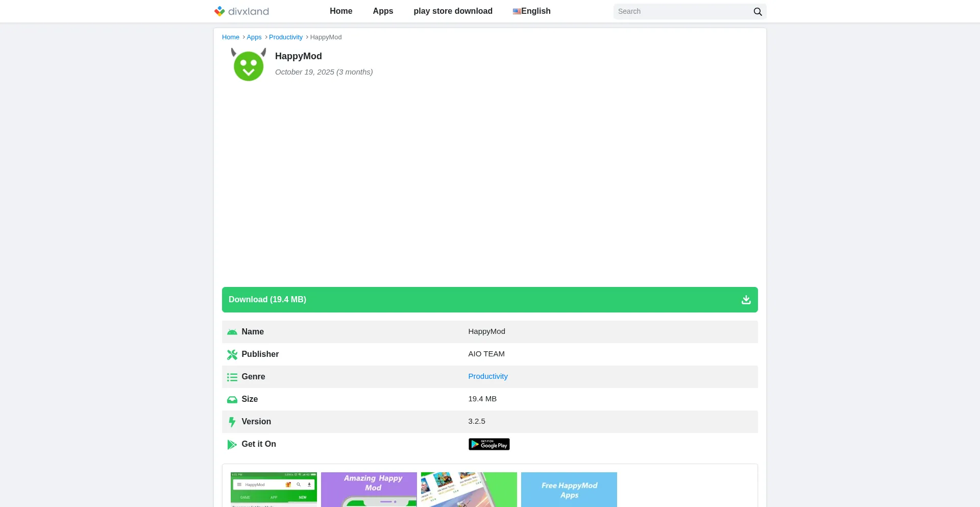Focus the Search input field
This screenshot has width=980, height=507.
681,11
